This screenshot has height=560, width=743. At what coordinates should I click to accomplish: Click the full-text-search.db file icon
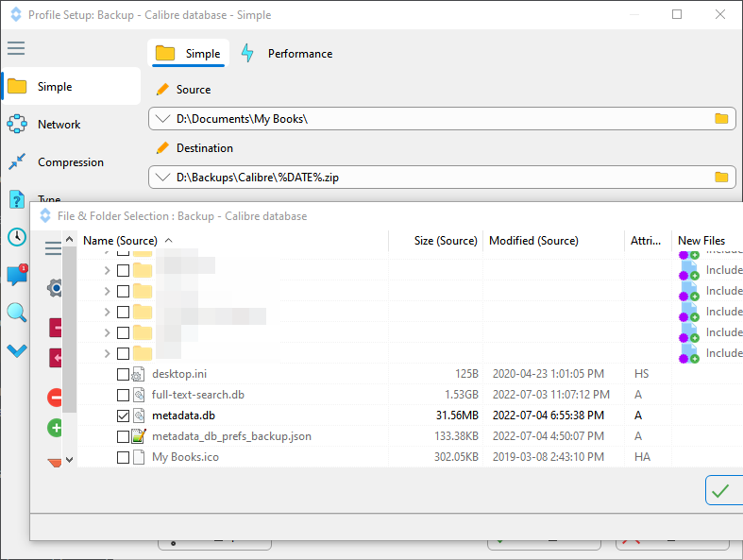coord(139,395)
